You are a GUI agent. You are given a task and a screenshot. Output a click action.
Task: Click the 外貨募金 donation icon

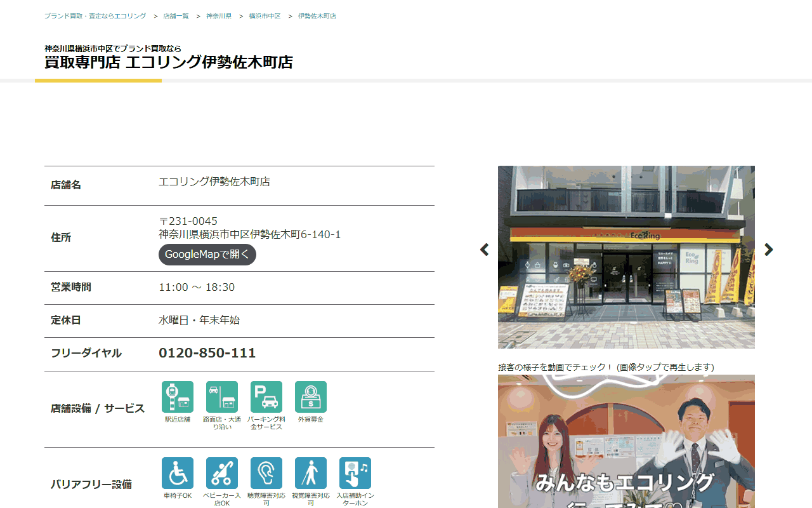[311, 397]
